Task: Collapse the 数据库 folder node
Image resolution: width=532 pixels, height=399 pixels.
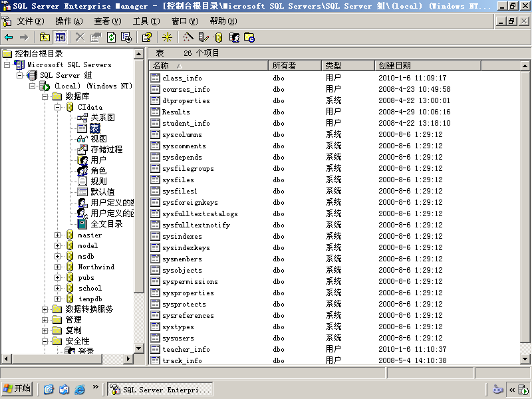Action: pyautogui.click(x=45, y=96)
